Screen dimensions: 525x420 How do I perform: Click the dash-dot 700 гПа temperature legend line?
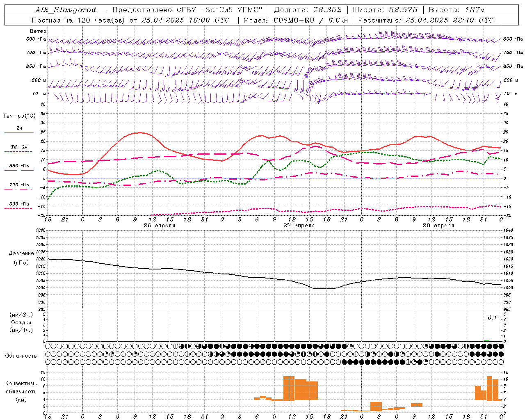click(x=19, y=189)
